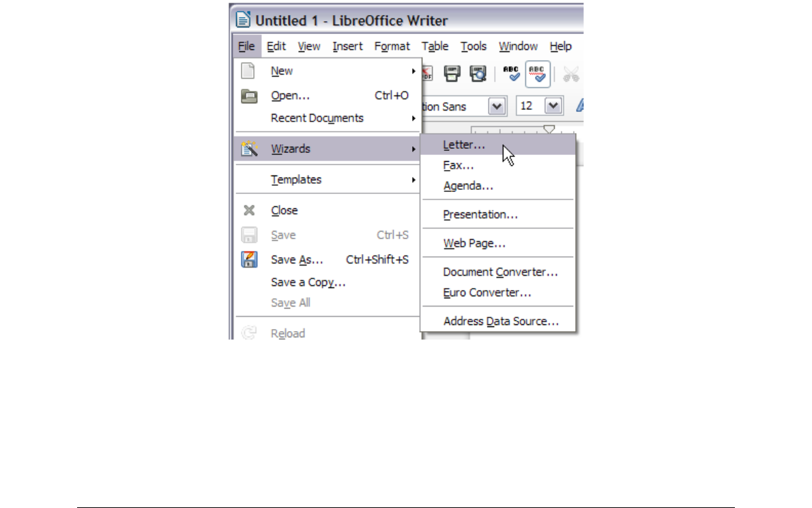The height and width of the screenshot is (508, 812).
Task: Click the Spelling and Grammar icon
Action: pyautogui.click(x=511, y=74)
